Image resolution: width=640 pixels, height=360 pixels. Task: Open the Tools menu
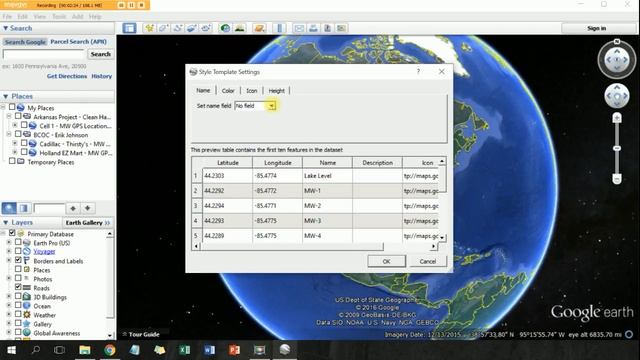pyautogui.click(x=59, y=16)
